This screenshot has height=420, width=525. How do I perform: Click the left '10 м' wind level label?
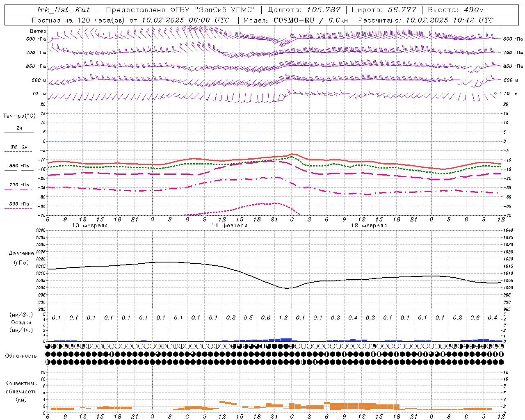pos(39,94)
